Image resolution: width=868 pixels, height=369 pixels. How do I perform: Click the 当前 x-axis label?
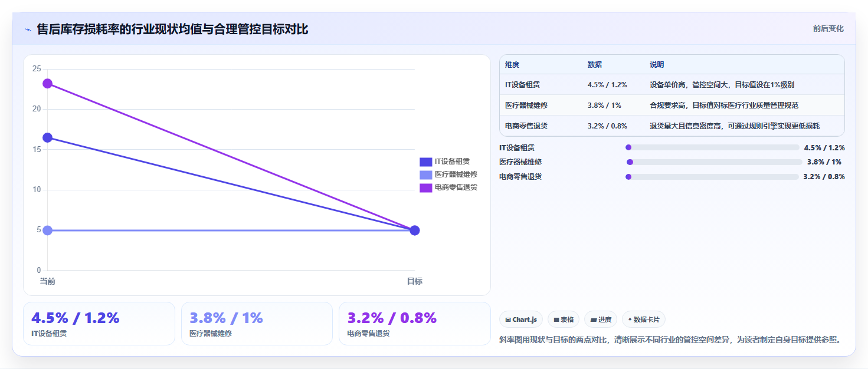point(47,281)
